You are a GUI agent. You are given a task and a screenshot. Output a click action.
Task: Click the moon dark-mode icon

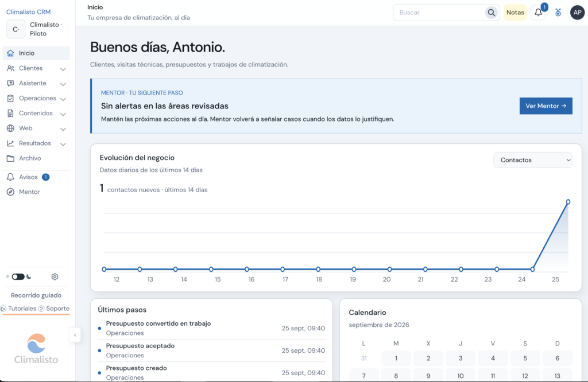click(29, 277)
